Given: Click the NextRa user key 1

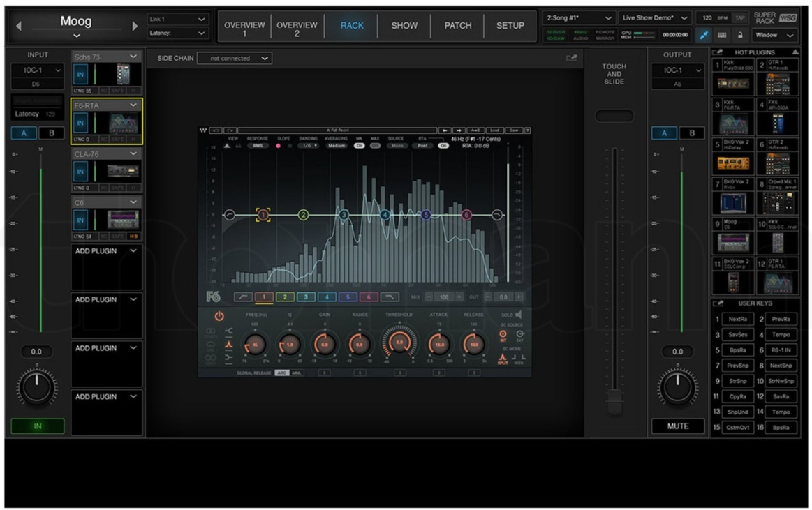Looking at the screenshot, I should pyautogui.click(x=737, y=319).
